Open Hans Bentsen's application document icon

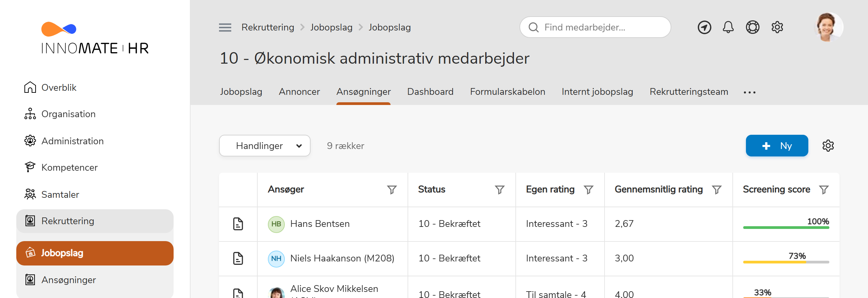[x=238, y=224]
